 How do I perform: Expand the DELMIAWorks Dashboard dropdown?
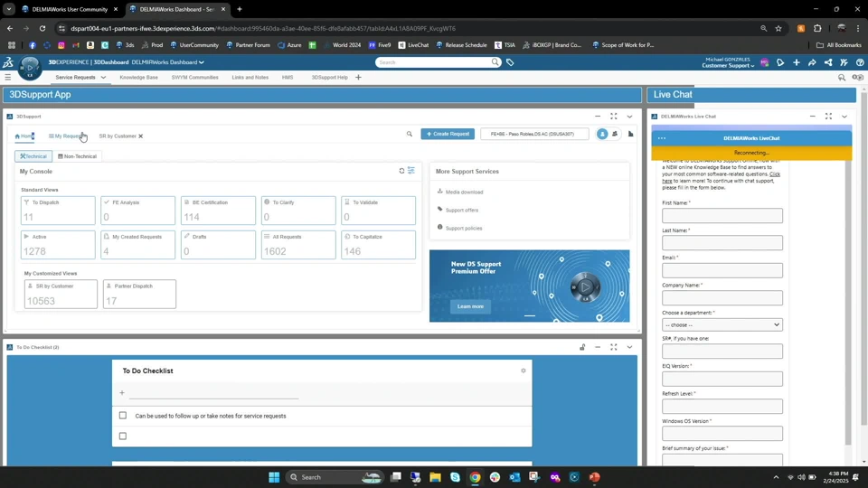click(202, 62)
